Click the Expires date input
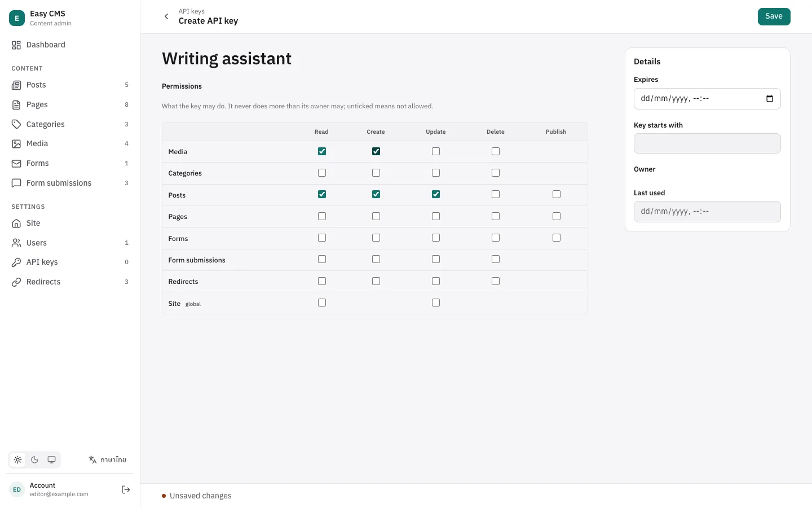Viewport: 812px width, 508px height. tap(707, 99)
